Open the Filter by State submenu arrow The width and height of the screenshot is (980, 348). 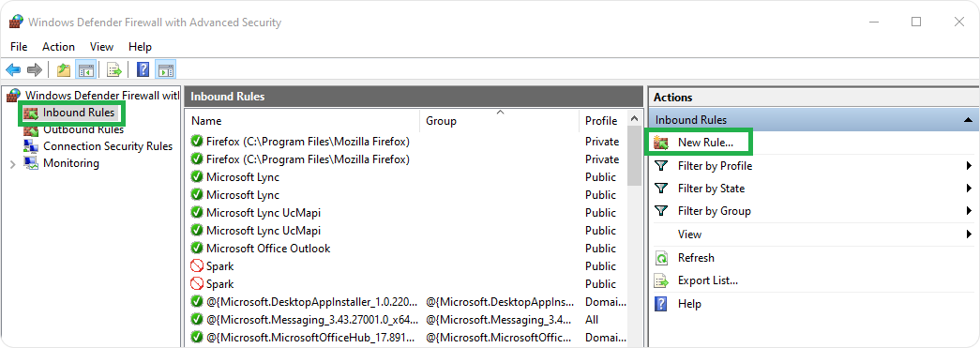[968, 189]
